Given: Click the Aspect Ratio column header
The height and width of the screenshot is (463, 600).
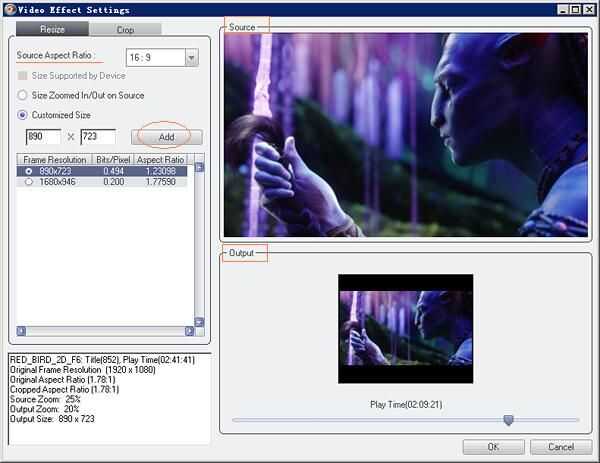Looking at the screenshot, I should tap(160, 160).
